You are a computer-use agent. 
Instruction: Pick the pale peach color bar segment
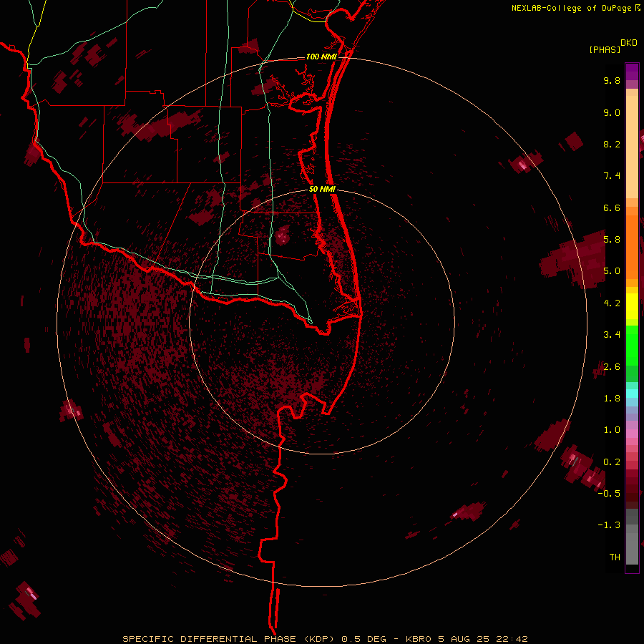coord(632,147)
